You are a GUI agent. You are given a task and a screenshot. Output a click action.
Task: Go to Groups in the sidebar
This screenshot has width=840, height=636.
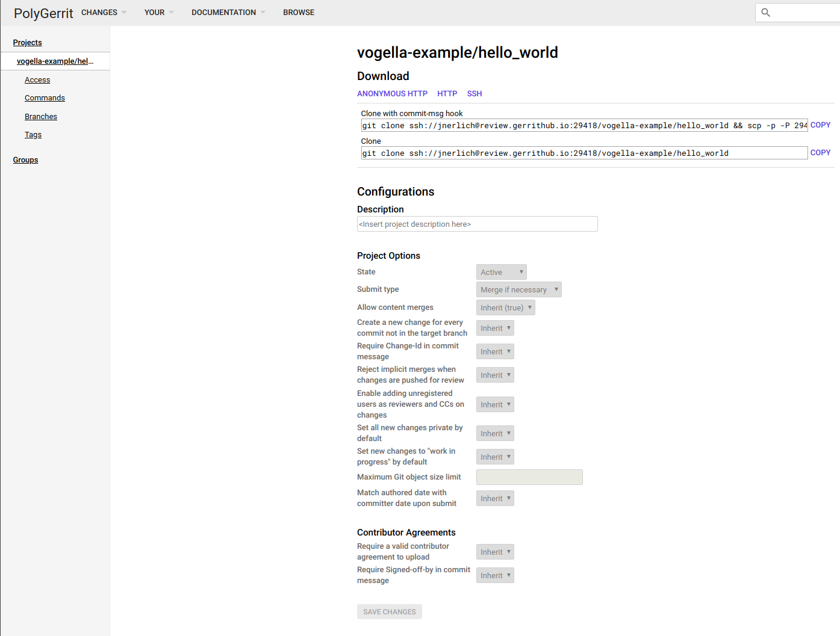pos(25,160)
